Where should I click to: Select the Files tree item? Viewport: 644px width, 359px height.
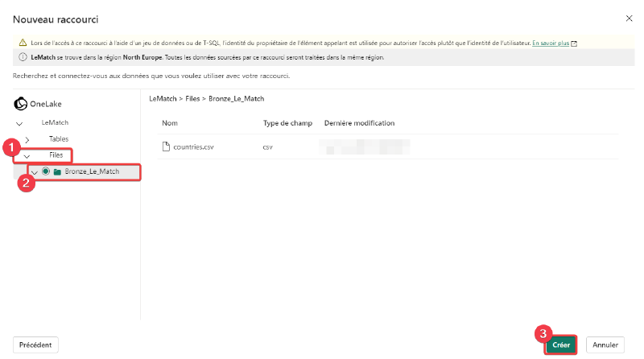coord(56,155)
